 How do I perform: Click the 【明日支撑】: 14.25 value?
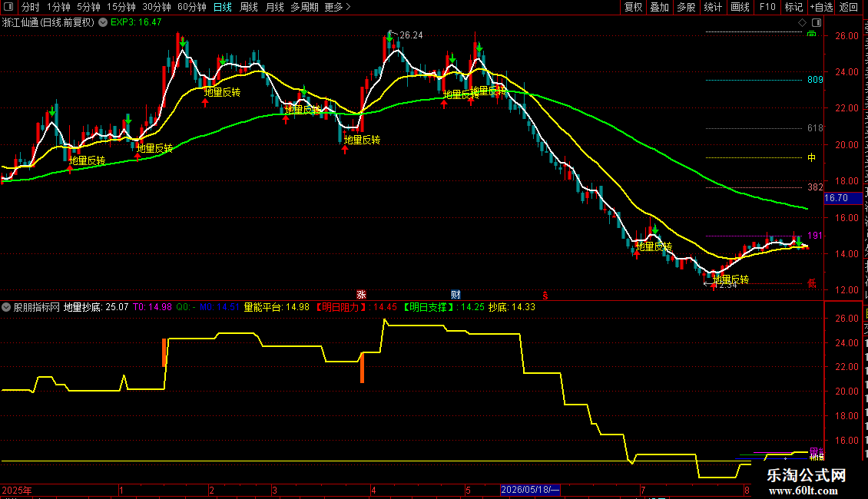coord(443,307)
